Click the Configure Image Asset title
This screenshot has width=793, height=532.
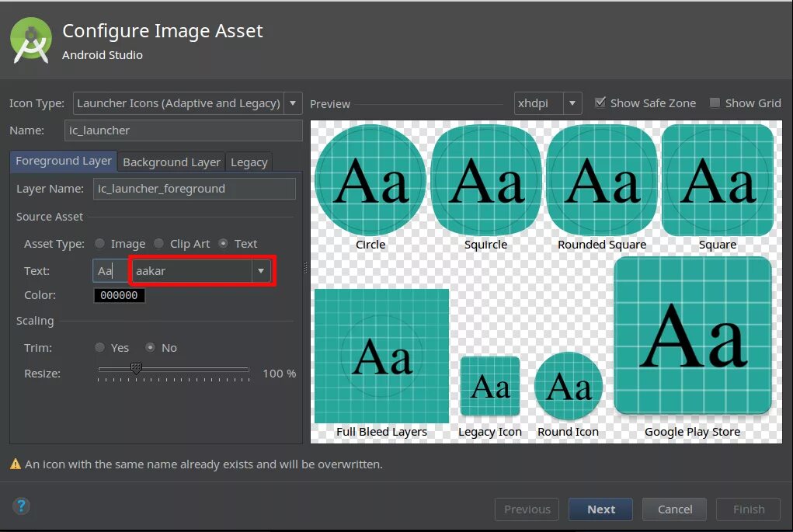pyautogui.click(x=162, y=31)
